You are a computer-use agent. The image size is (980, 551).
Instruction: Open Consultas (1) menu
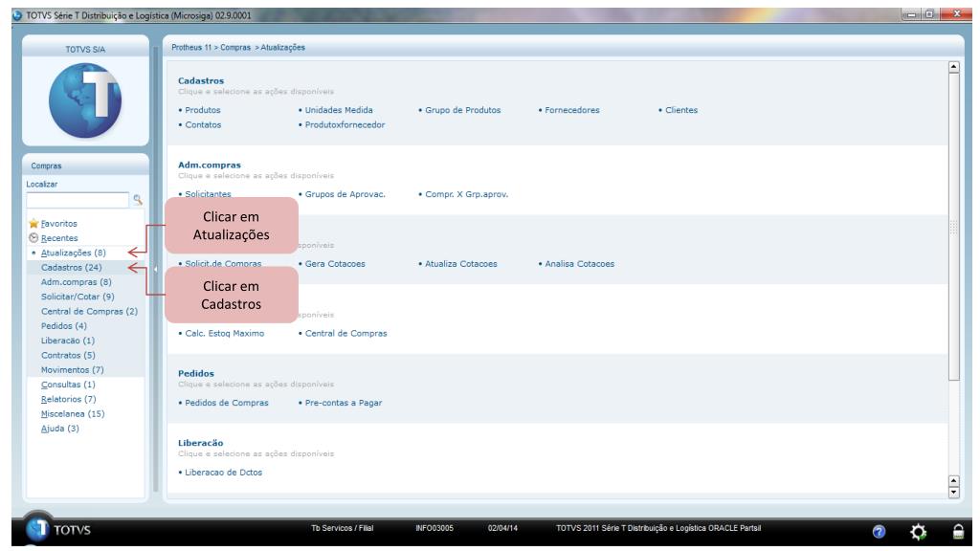68,385
